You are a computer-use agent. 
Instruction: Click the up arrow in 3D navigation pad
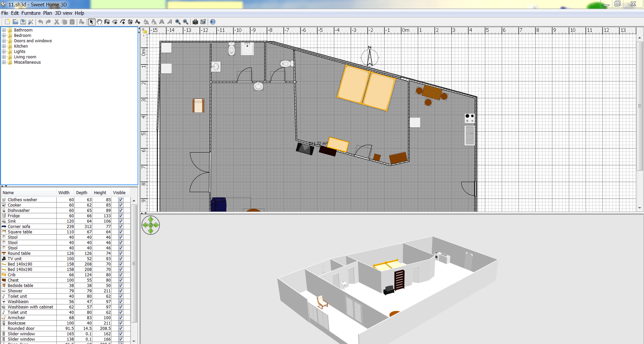point(151,219)
